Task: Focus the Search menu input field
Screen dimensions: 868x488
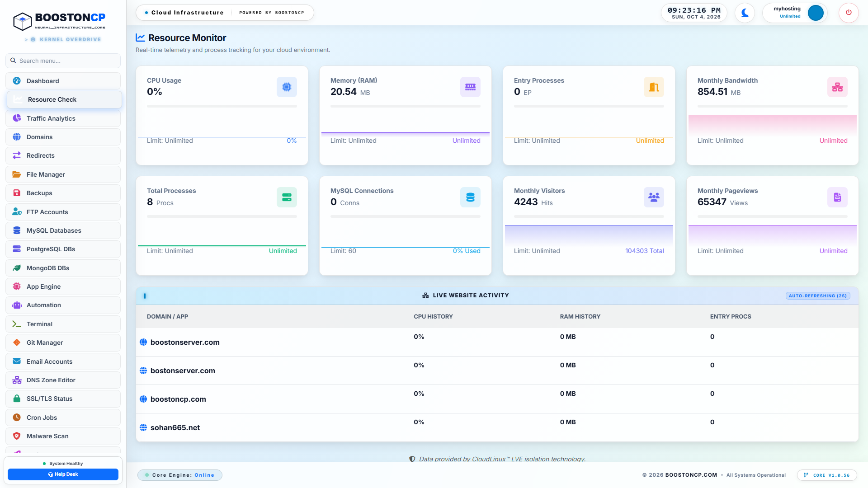Action: [63, 61]
